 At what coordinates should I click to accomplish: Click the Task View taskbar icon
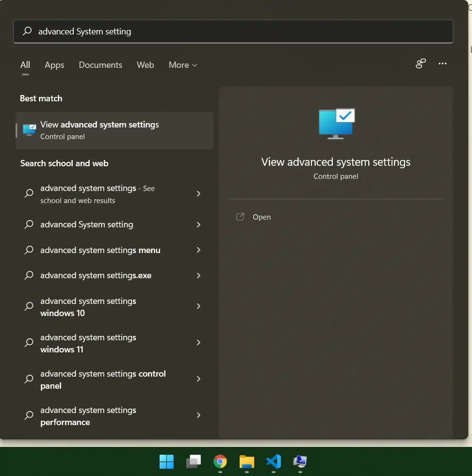[x=194, y=461]
